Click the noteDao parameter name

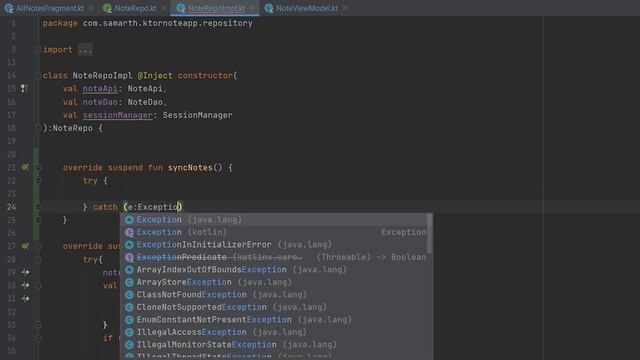tap(100, 102)
